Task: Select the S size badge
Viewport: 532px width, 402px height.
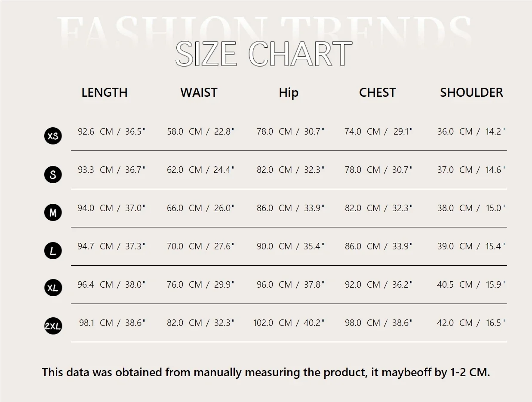Action: [x=53, y=175]
